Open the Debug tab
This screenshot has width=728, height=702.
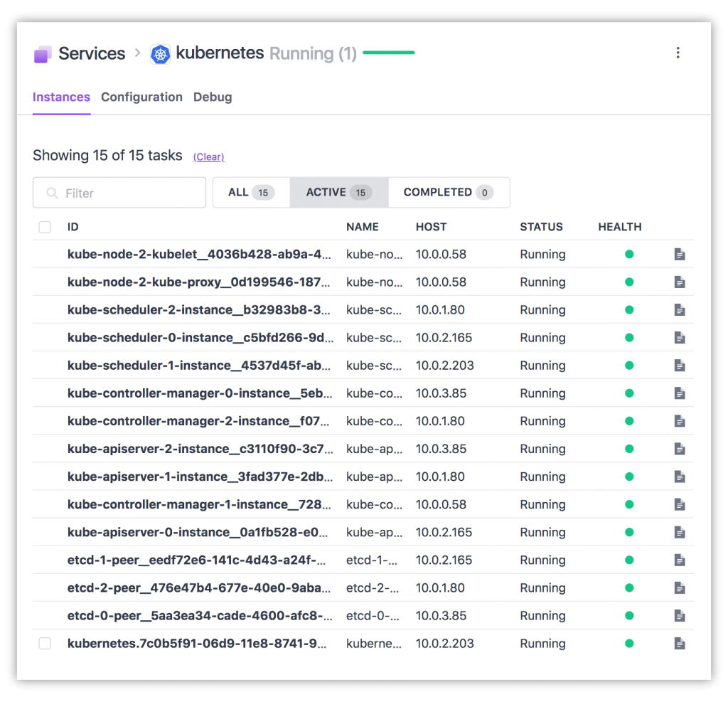(213, 97)
